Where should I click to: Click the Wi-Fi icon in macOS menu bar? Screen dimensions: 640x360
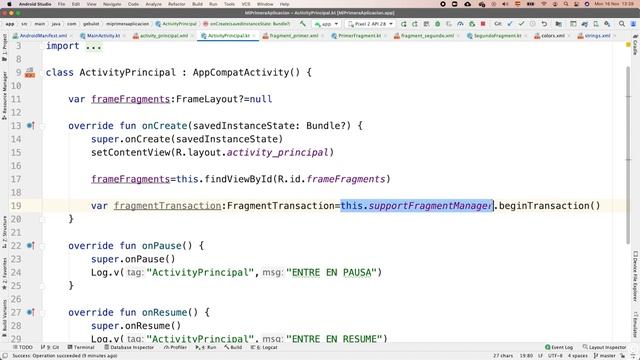point(544,4)
